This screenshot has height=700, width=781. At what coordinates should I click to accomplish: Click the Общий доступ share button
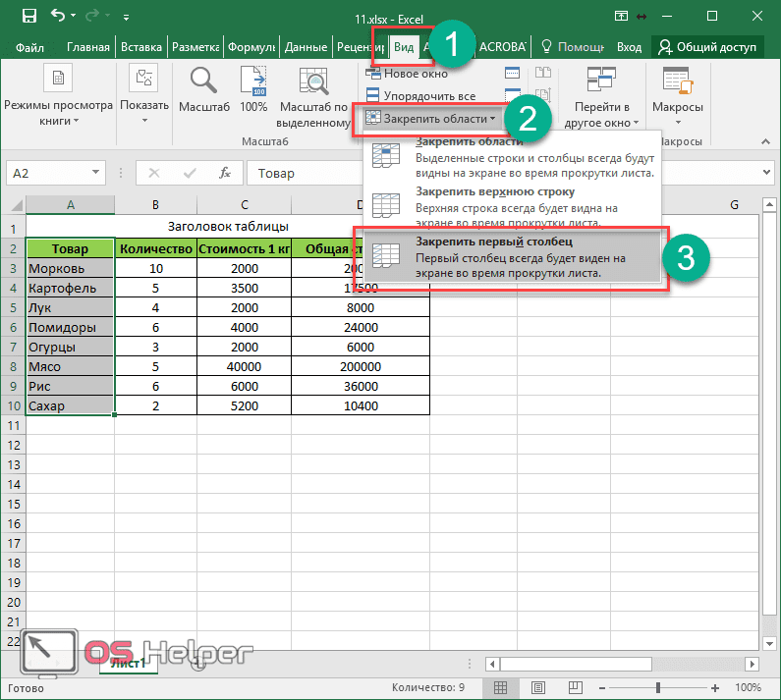pyautogui.click(x=707, y=47)
